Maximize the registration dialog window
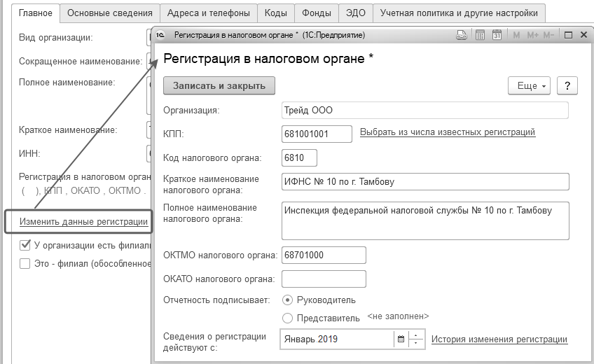Screen dimensions: 594x364 coord(568,35)
